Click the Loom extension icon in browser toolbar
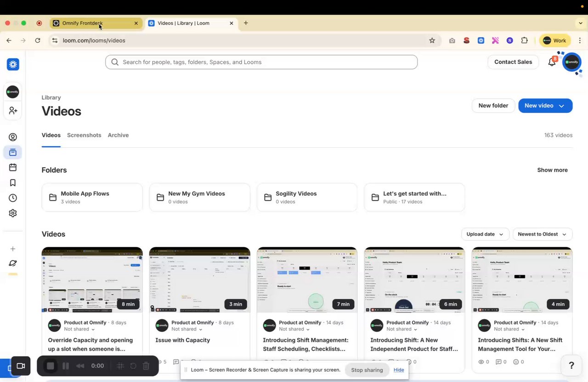The height and width of the screenshot is (382, 588). tap(481, 40)
